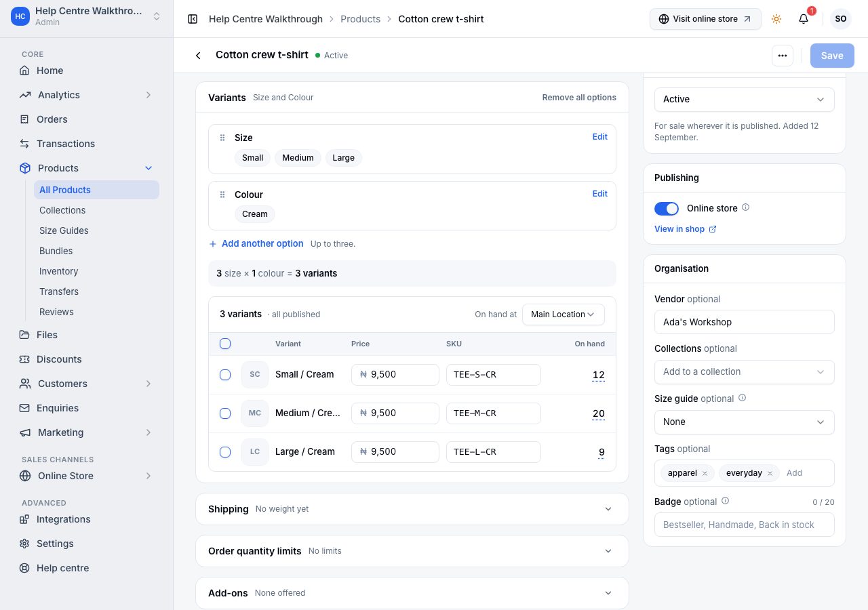This screenshot has height=610, width=868.
Task: Edit the Size option
Action: (x=600, y=137)
